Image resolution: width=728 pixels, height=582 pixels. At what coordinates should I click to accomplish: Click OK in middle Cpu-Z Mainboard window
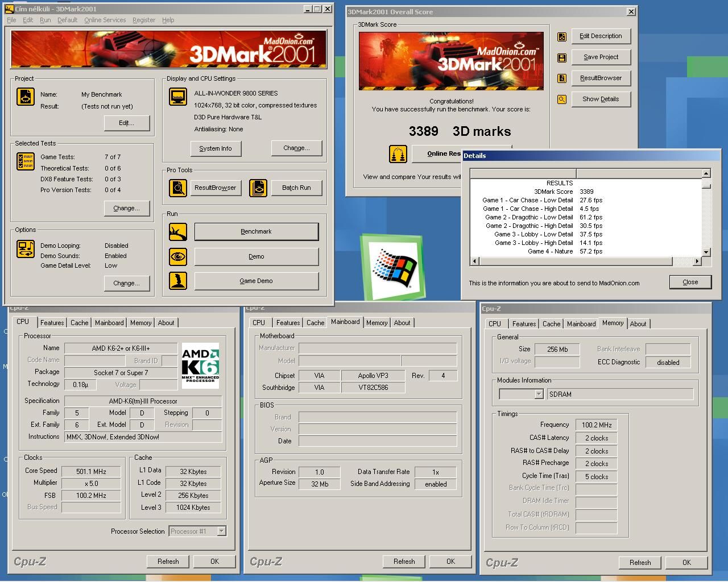coord(450,562)
